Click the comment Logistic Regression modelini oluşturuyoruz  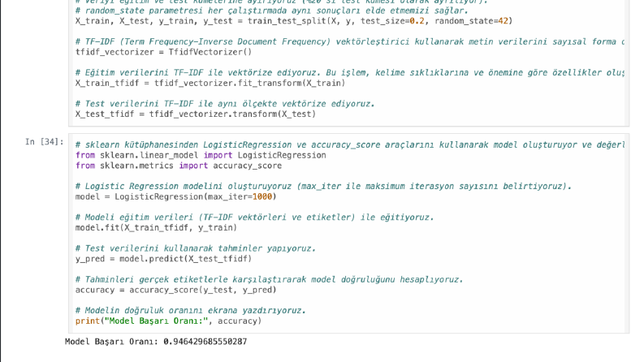tap(323, 187)
